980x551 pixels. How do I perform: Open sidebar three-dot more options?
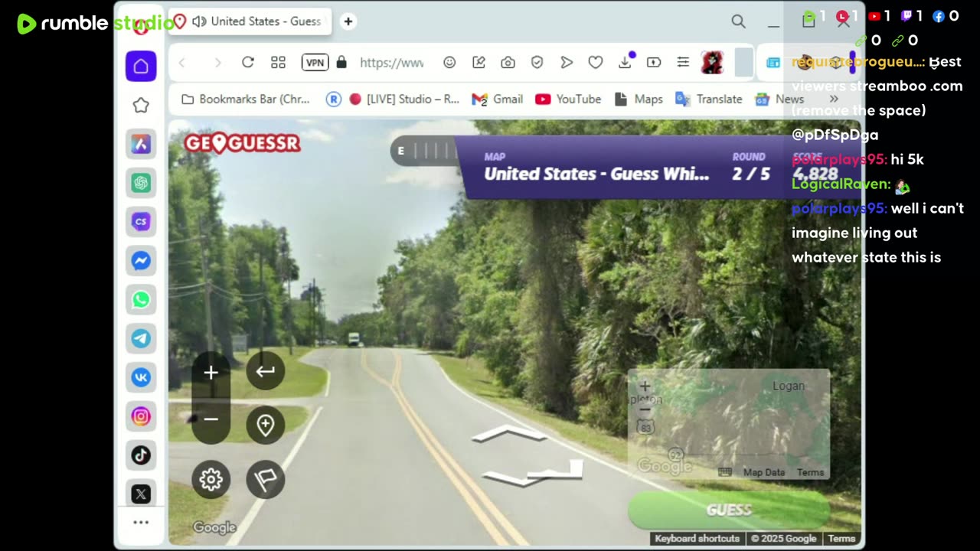141,523
